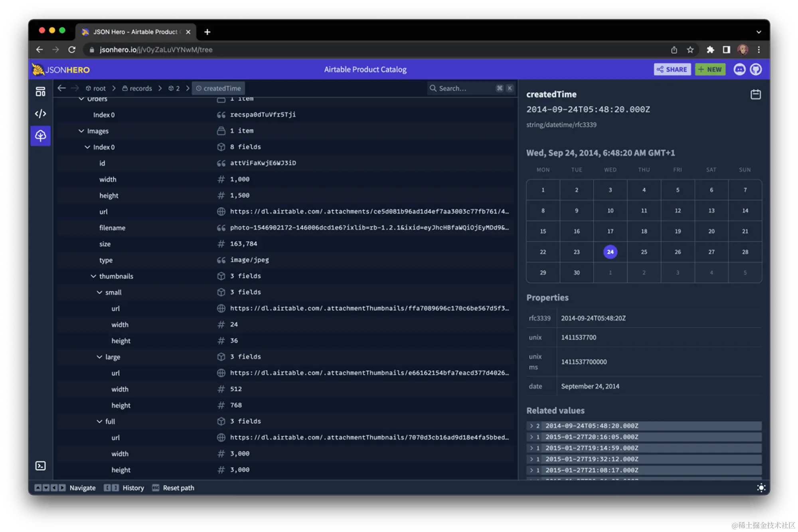This screenshot has width=798, height=532.
Task: Click the calendar icon beside createdTime
Action: tap(755, 95)
